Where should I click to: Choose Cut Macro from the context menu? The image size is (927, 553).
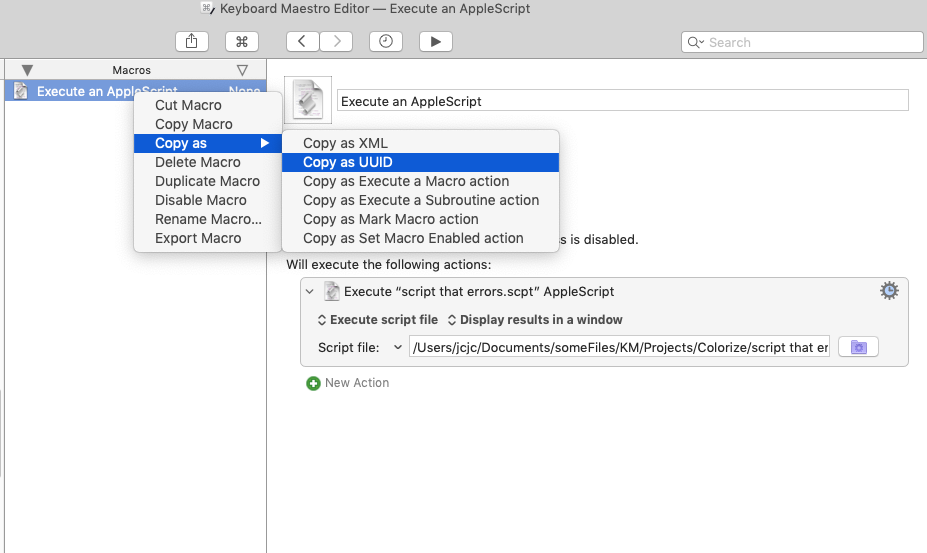pyautogui.click(x=208, y=105)
